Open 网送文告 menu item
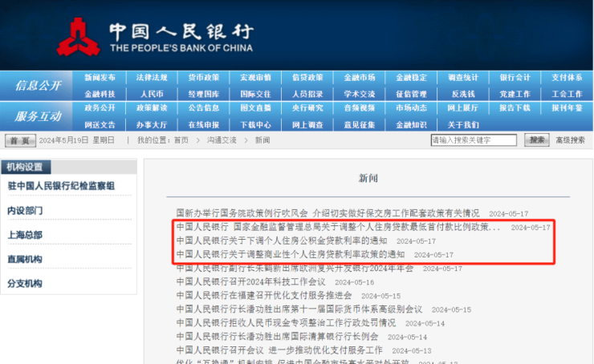Screen dimensions: 594x364 [x=100, y=125]
